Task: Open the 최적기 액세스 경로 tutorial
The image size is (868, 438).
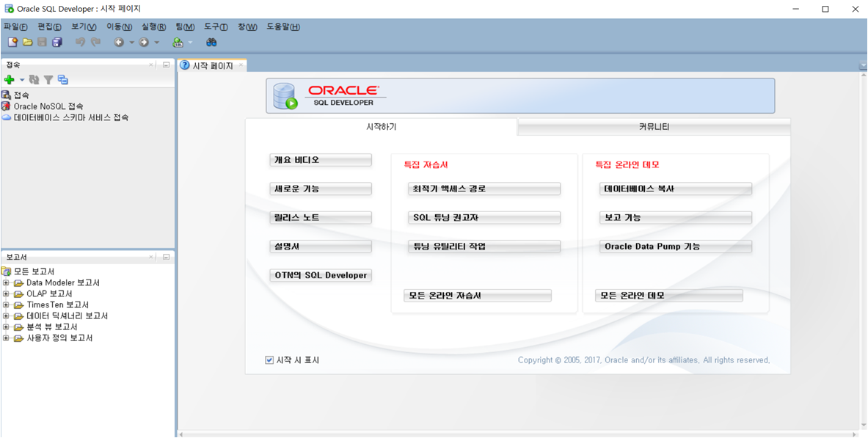Action: click(x=484, y=189)
